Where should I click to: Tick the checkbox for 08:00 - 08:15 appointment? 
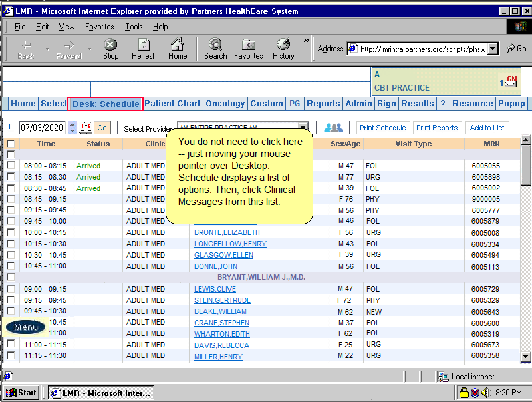click(11, 166)
